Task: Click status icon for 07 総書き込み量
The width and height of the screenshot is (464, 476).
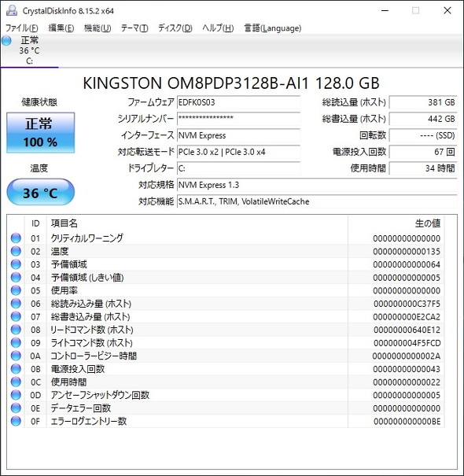Action: (x=16, y=316)
